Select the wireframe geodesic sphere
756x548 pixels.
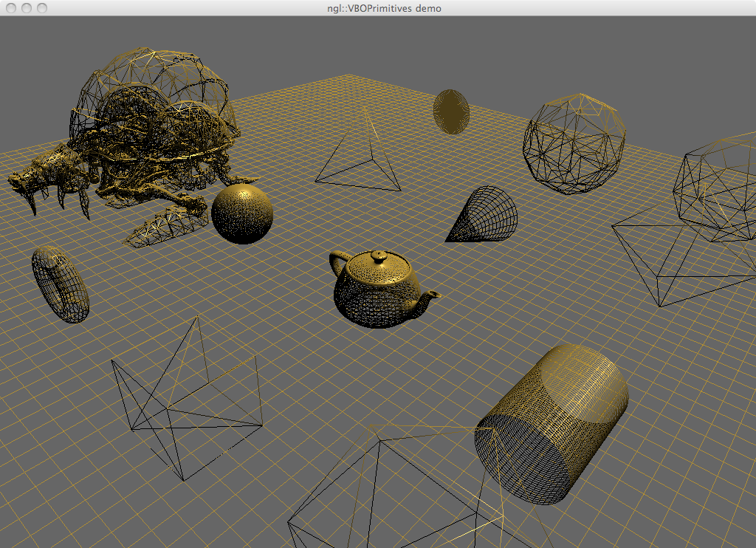point(574,144)
